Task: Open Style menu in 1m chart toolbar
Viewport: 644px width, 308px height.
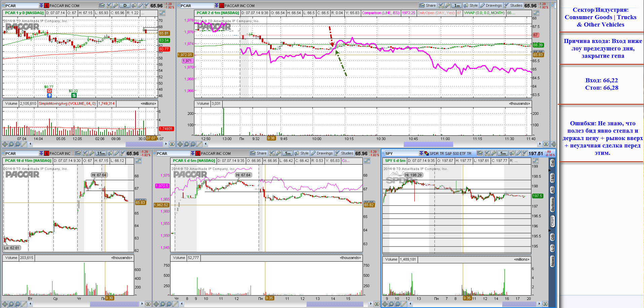Action: tap(471, 5)
